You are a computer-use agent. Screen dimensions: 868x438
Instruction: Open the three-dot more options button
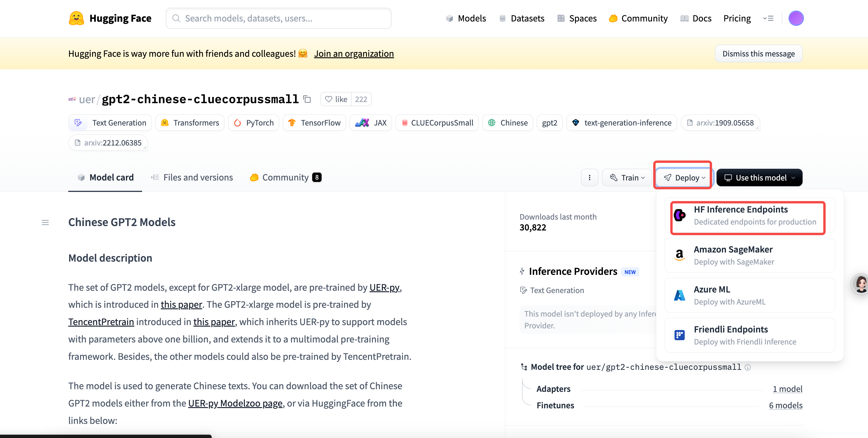pyautogui.click(x=589, y=178)
